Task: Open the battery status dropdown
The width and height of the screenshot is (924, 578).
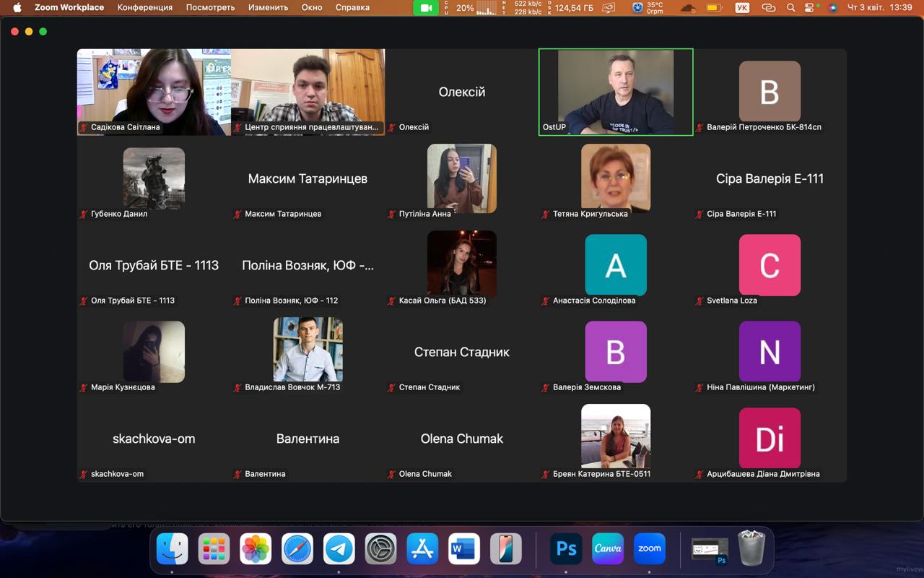Action: point(714,8)
